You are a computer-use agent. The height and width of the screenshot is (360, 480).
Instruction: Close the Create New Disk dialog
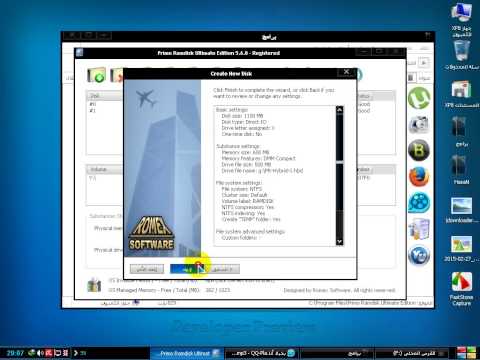pos(346,72)
